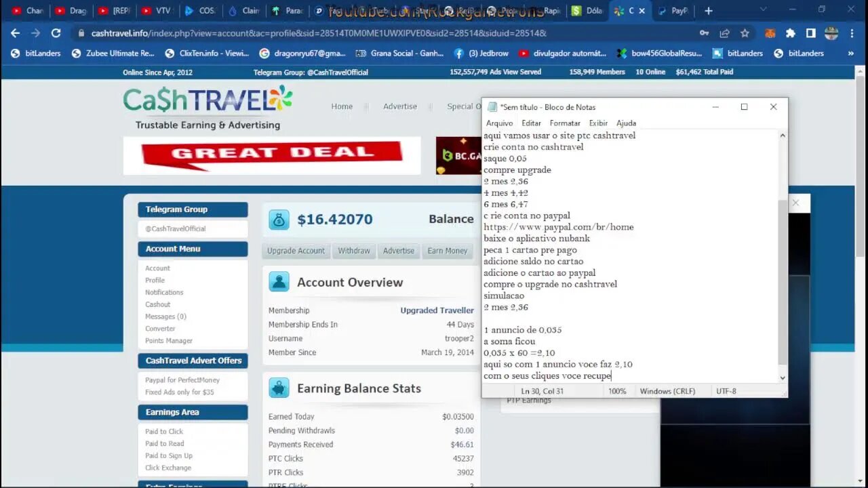
Task: Go back using the browser back arrow
Action: 15,33
